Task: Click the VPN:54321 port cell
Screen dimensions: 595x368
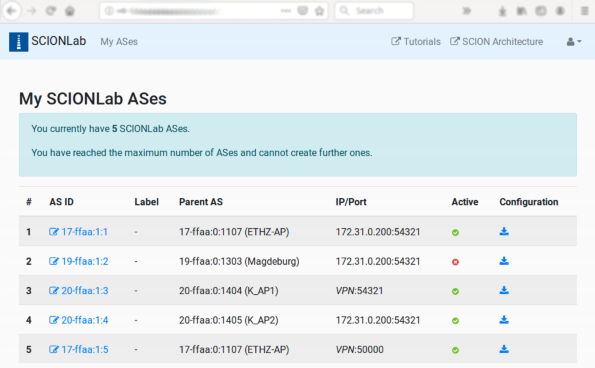Action: coord(359,291)
